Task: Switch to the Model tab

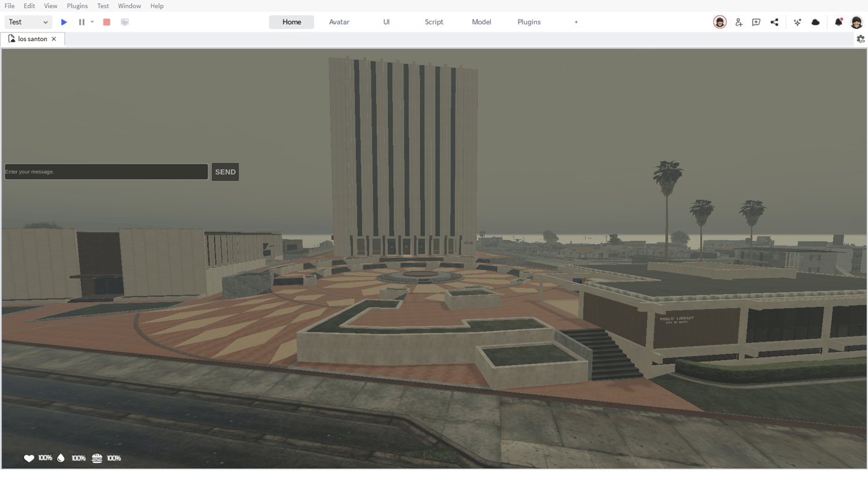Action: tap(481, 22)
